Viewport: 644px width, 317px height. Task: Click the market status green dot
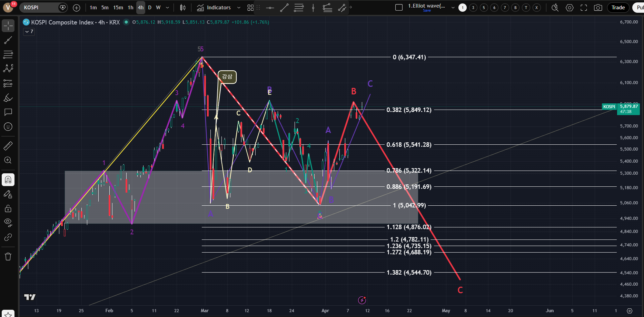coord(126,22)
